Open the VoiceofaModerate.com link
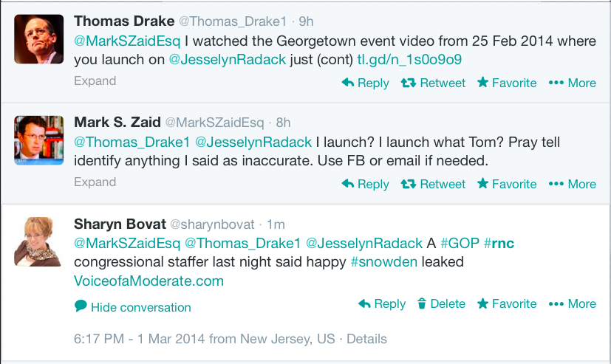 pyautogui.click(x=149, y=281)
